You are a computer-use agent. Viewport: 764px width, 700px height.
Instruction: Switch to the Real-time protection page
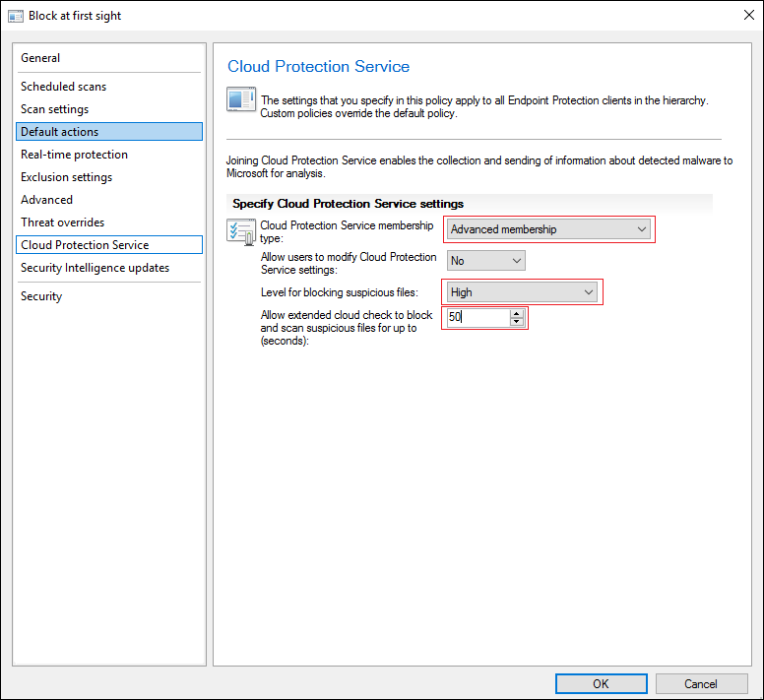click(x=74, y=155)
